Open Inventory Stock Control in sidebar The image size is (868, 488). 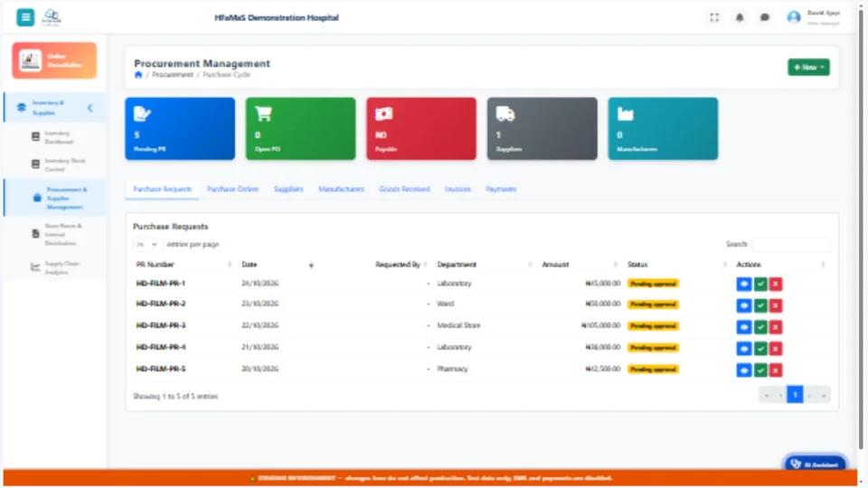(54, 164)
